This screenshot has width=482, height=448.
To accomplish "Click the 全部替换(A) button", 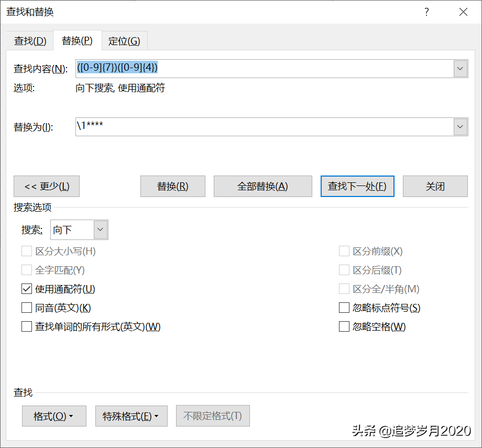I will (263, 187).
